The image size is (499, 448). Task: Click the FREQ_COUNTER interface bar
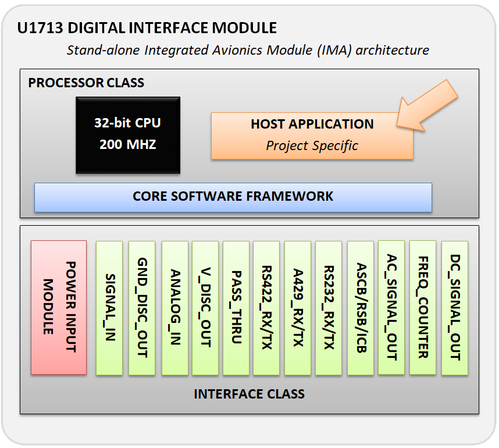click(423, 308)
